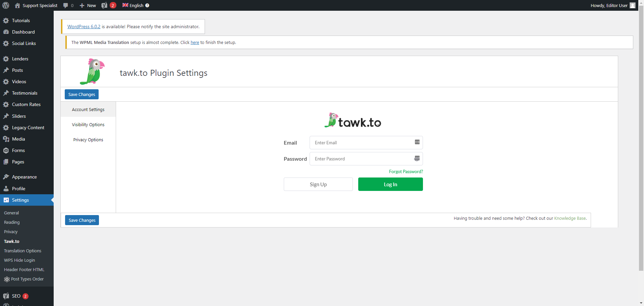644x306 pixels.
Task: Click the Editor User avatar icon
Action: [633, 5]
